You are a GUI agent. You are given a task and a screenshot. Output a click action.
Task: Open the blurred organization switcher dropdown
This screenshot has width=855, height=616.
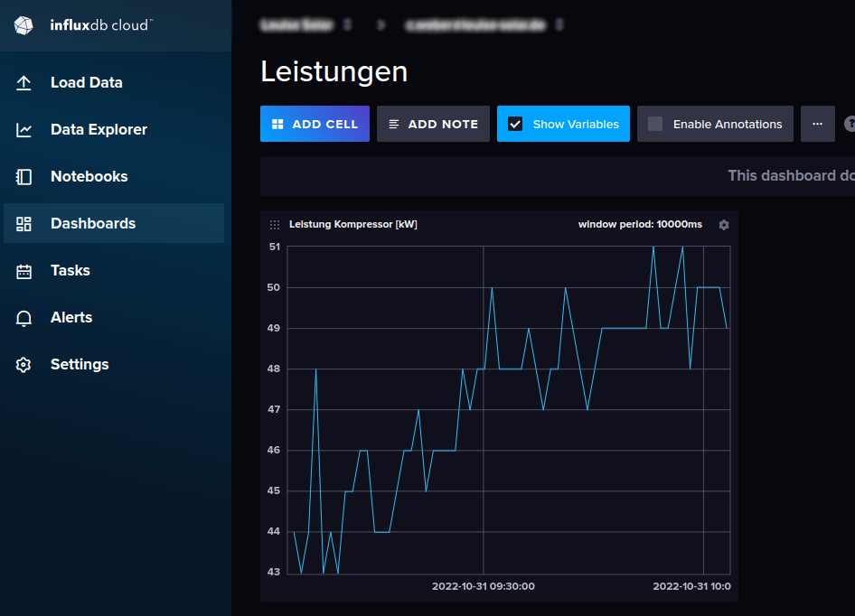pos(484,25)
